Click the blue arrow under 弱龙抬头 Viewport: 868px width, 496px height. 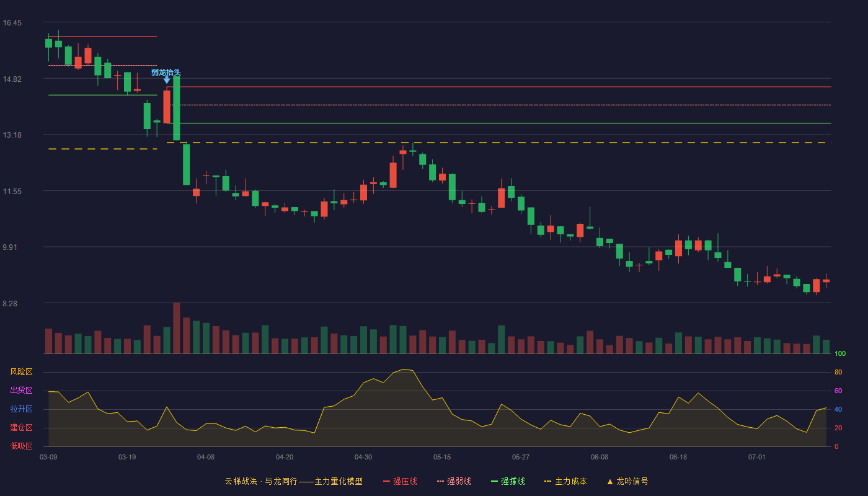[167, 80]
